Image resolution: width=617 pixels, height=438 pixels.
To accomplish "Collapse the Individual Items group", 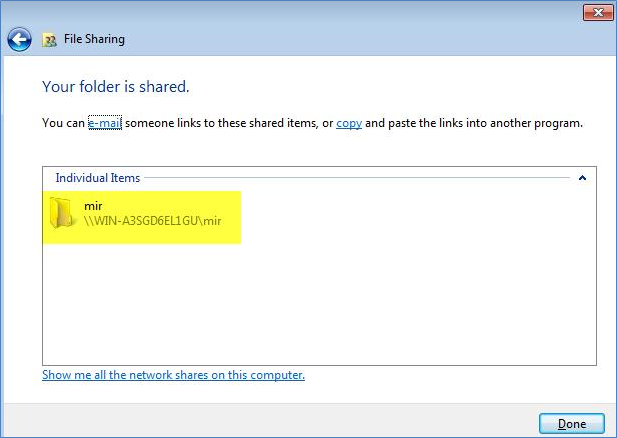I will click(x=582, y=178).
